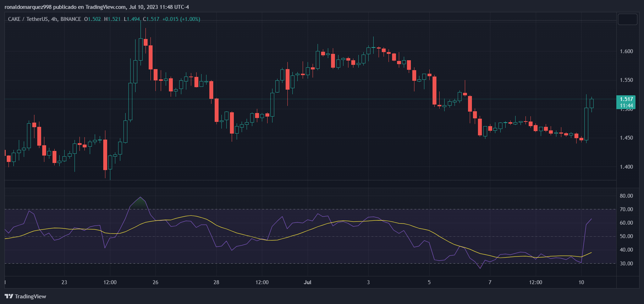The height and width of the screenshot is (304, 644).
Task: Click the Jul label on time axis
Action: (x=308, y=282)
